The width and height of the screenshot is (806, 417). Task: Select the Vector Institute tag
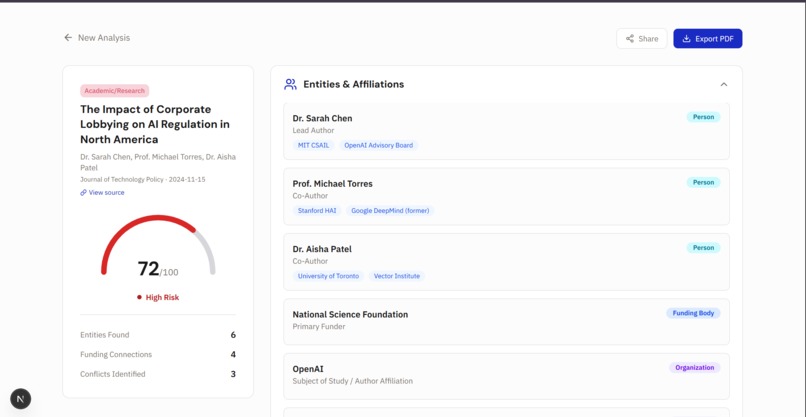coord(397,276)
